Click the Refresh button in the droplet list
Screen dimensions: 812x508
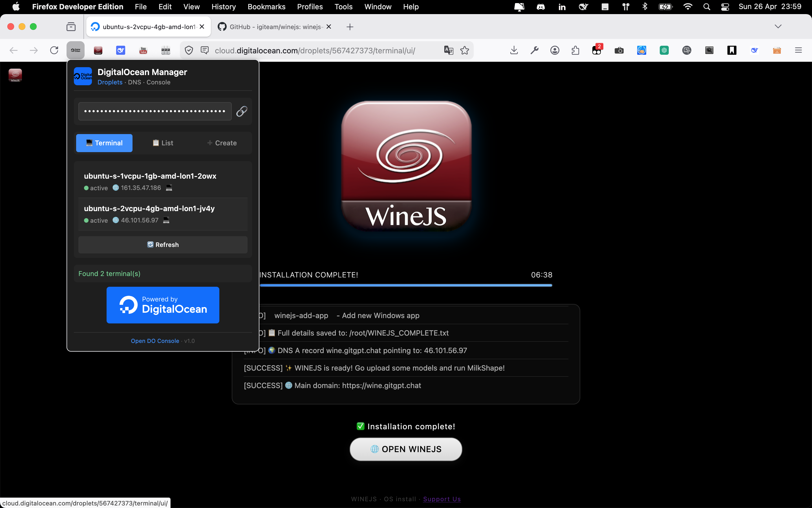tap(163, 245)
